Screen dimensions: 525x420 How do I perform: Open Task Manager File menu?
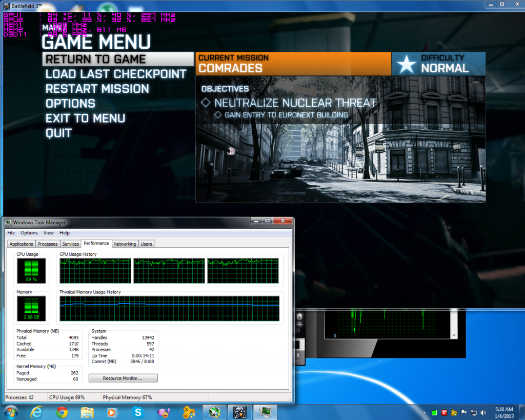(x=11, y=233)
